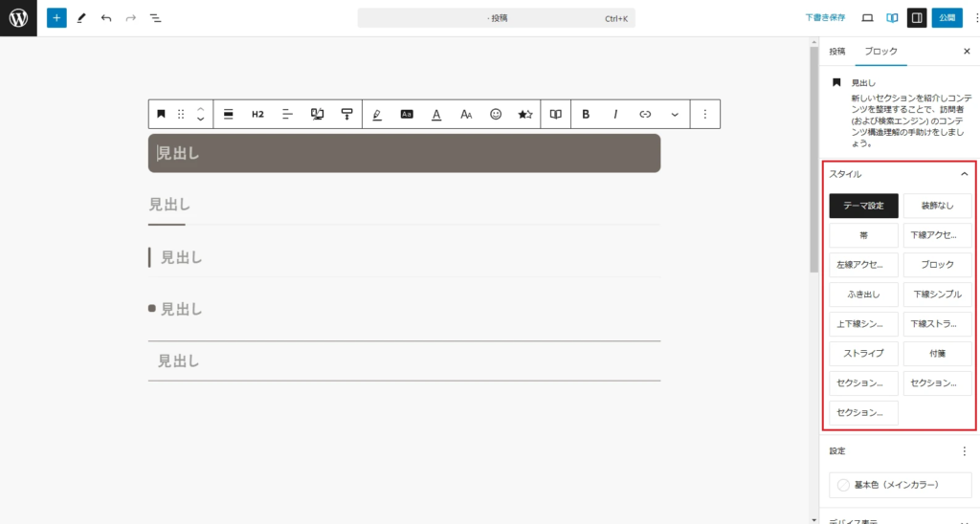The image size is (980, 524).
Task: Click 下書き保存 to save draft
Action: tap(825, 18)
